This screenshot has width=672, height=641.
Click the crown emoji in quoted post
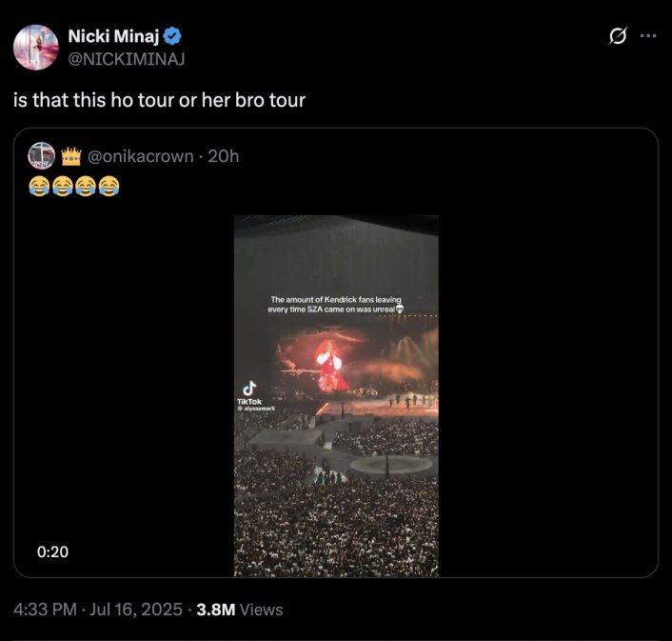[72, 156]
